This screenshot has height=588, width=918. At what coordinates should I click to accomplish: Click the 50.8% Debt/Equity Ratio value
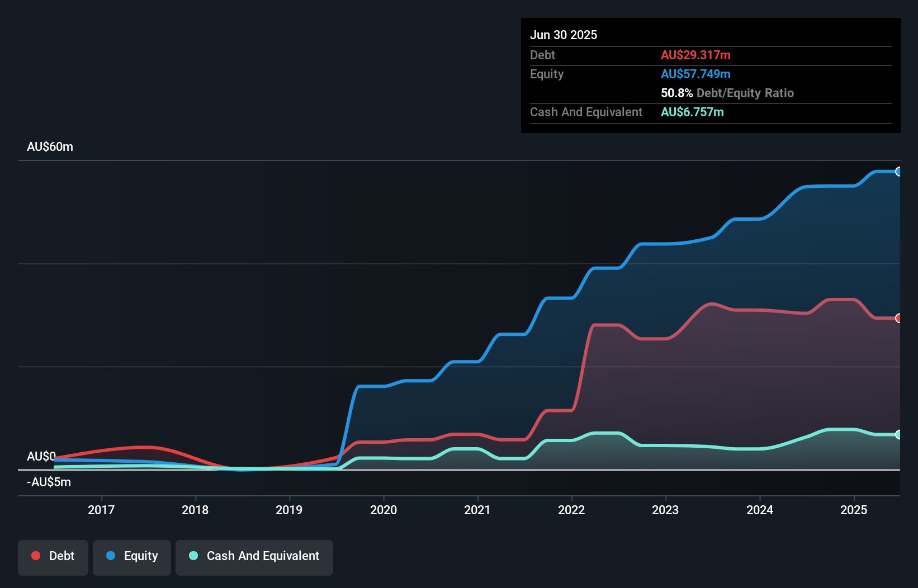point(675,93)
